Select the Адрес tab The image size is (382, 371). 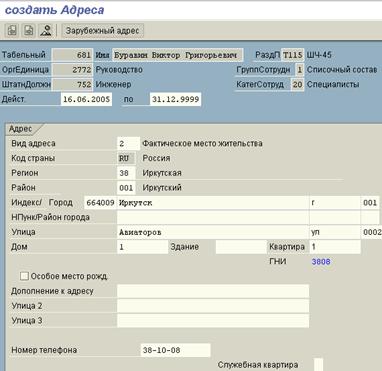(x=21, y=129)
